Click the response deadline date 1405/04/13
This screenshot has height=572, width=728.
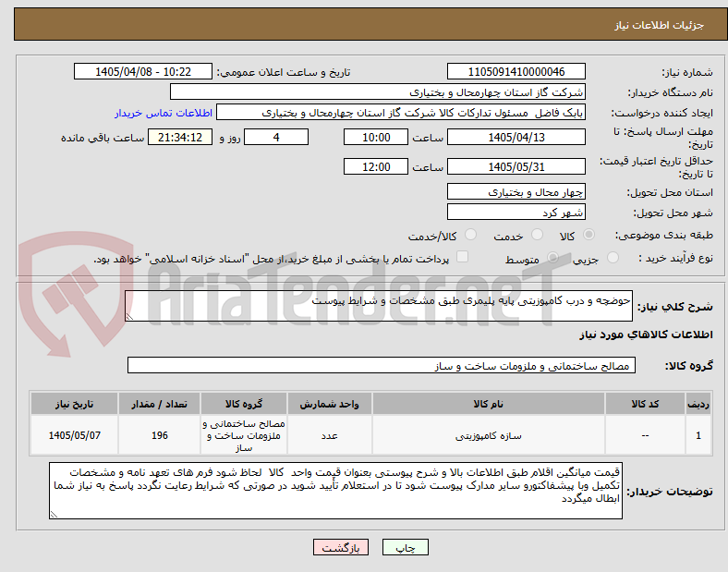[x=516, y=138]
